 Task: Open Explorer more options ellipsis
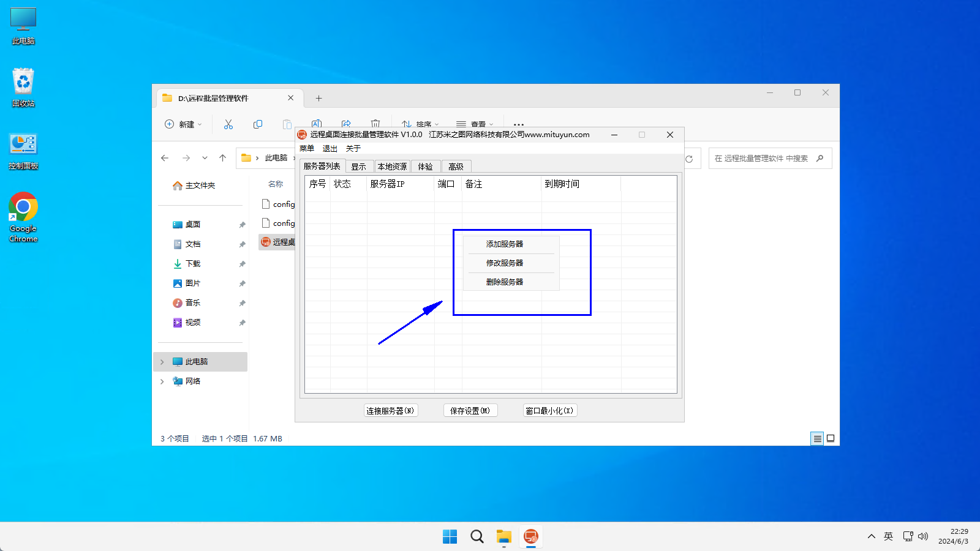pos(518,124)
